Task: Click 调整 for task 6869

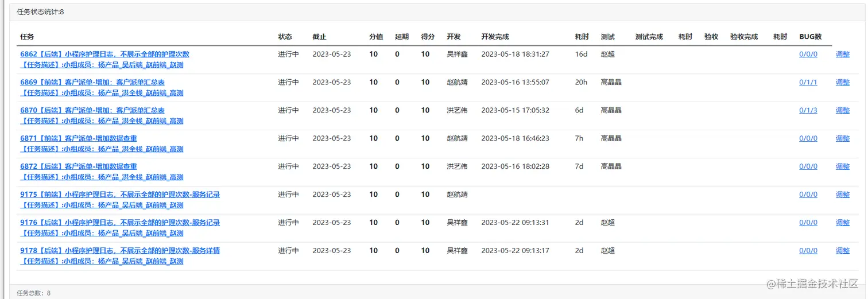Action: 843,83
